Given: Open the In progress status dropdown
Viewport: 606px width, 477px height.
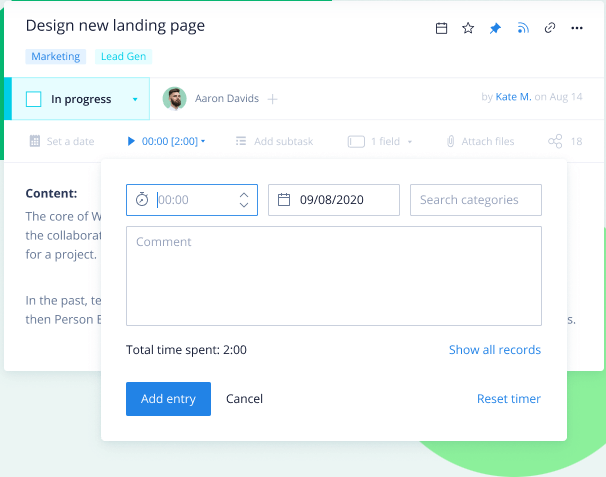Looking at the screenshot, I should (x=135, y=99).
